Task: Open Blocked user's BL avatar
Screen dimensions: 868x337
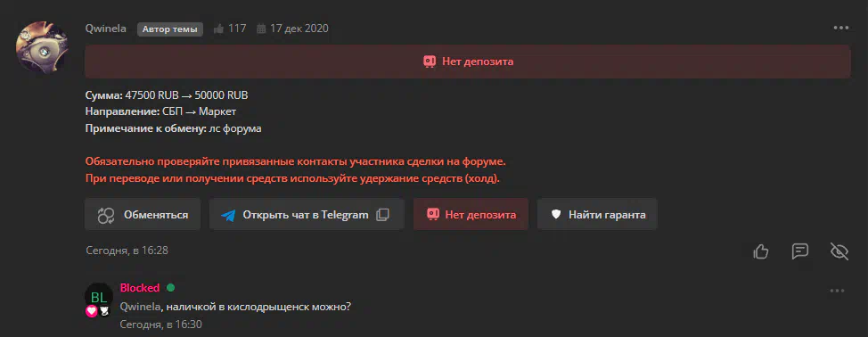Action: coord(99,297)
